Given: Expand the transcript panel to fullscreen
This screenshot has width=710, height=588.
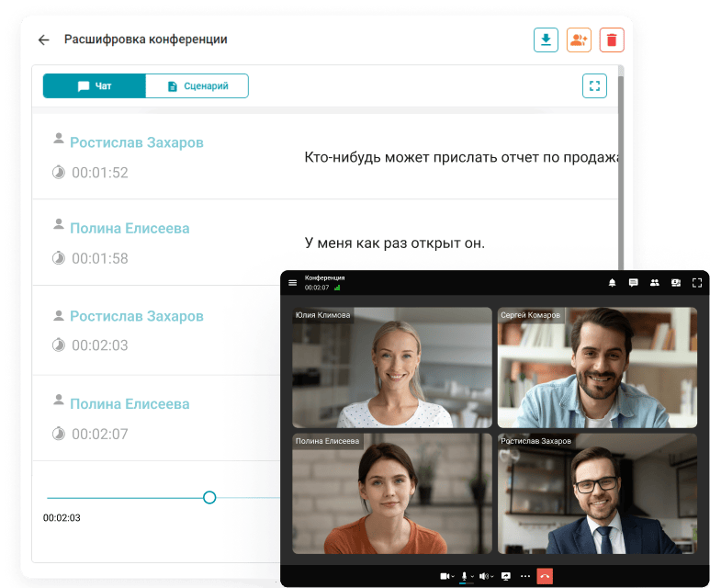Looking at the screenshot, I should point(594,86).
